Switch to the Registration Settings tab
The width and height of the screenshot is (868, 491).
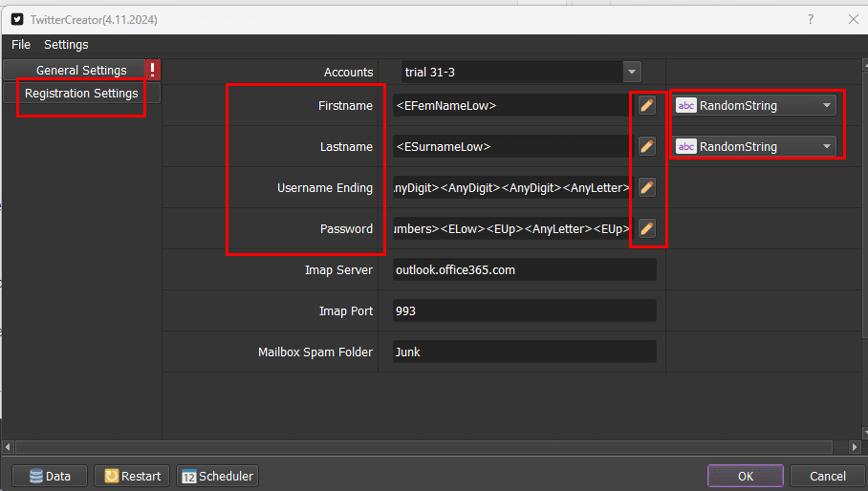(81, 93)
